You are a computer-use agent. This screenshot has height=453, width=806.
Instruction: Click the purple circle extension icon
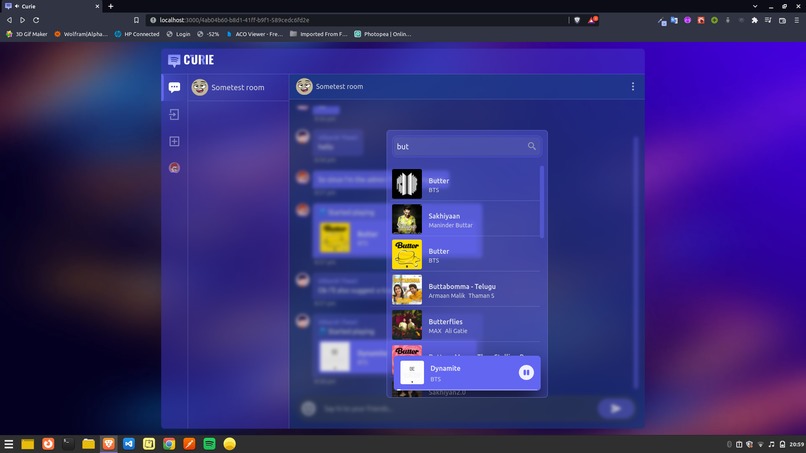tap(687, 20)
